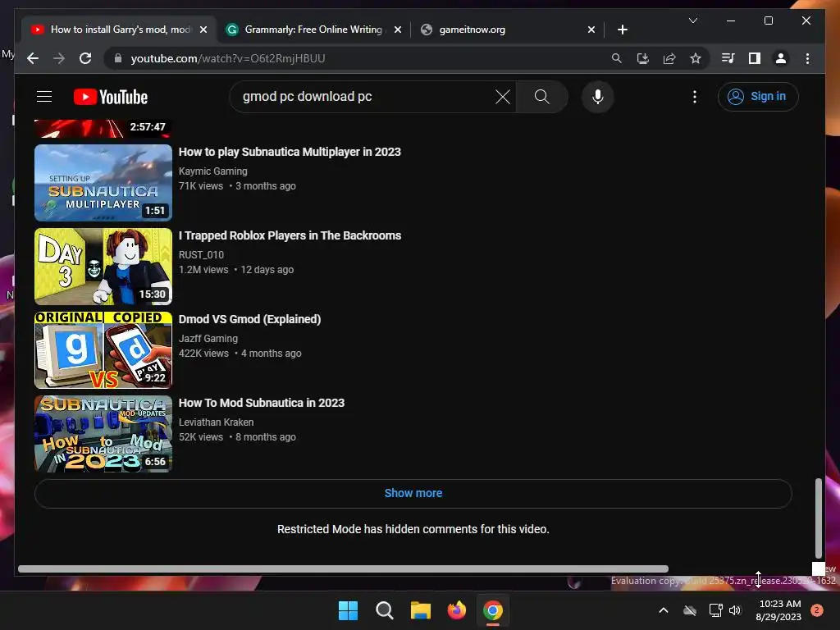This screenshot has height=630, width=840.
Task: Launch Firefox from taskbar
Action: point(456,610)
